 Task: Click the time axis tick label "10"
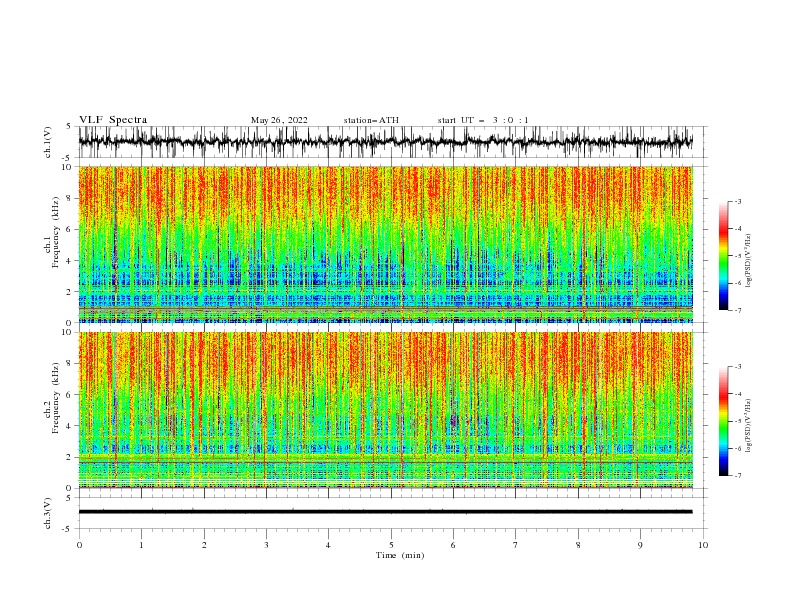point(703,545)
